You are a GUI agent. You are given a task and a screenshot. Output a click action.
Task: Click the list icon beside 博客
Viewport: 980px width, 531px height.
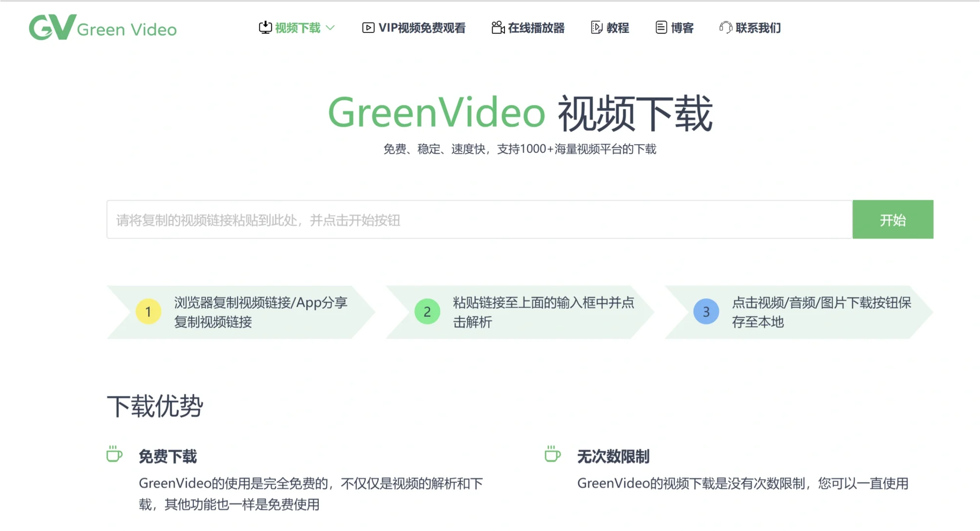click(661, 28)
